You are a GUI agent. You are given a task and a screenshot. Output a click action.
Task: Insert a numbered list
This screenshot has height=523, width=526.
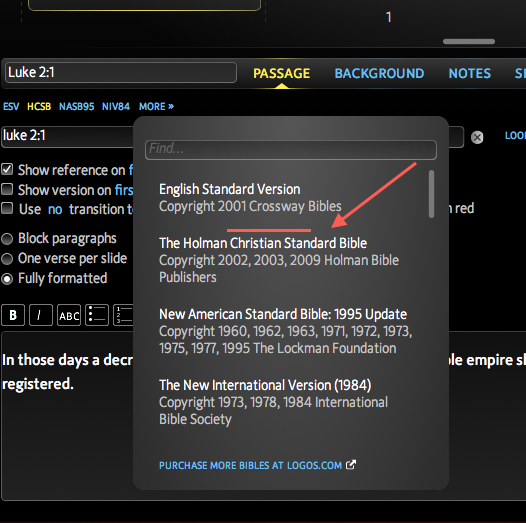tap(123, 315)
